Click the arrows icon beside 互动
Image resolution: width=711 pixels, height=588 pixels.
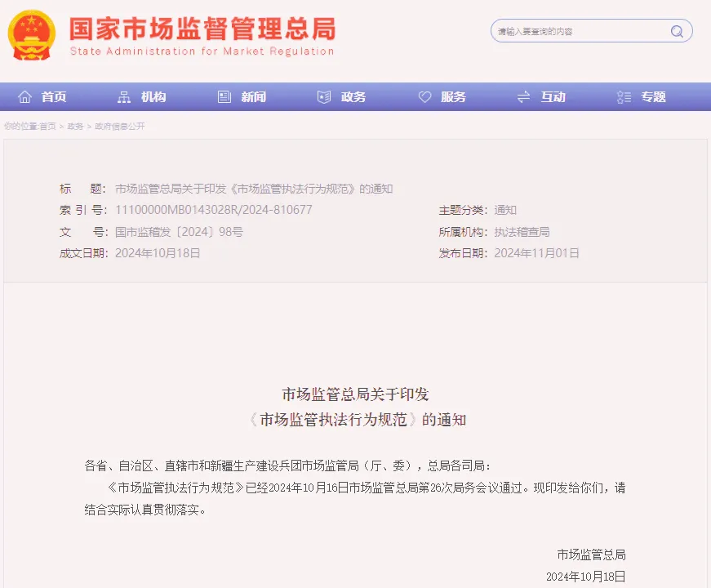click(x=524, y=96)
